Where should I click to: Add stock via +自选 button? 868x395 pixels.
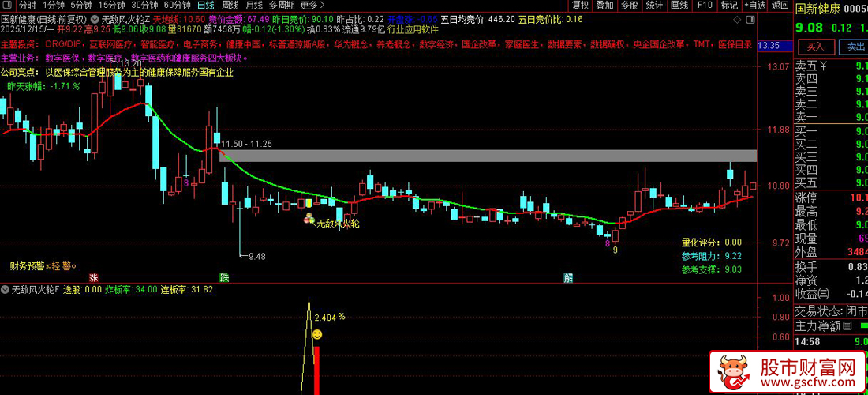[x=754, y=6]
